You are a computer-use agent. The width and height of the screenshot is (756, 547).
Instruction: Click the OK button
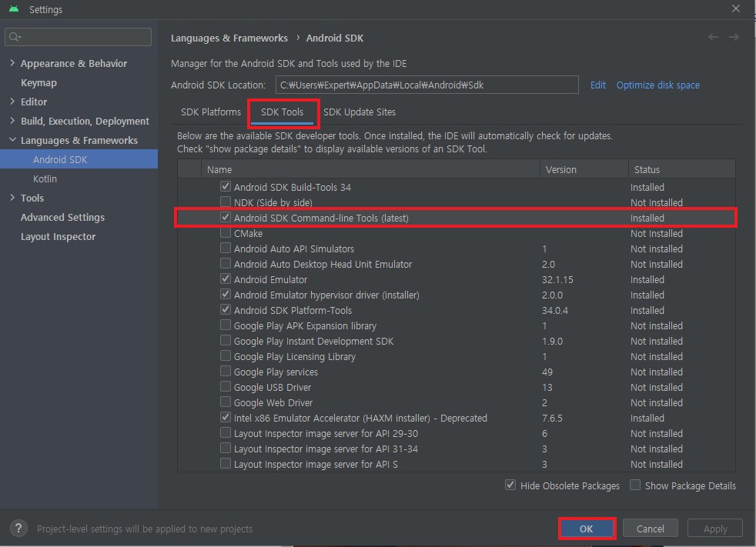[587, 529]
